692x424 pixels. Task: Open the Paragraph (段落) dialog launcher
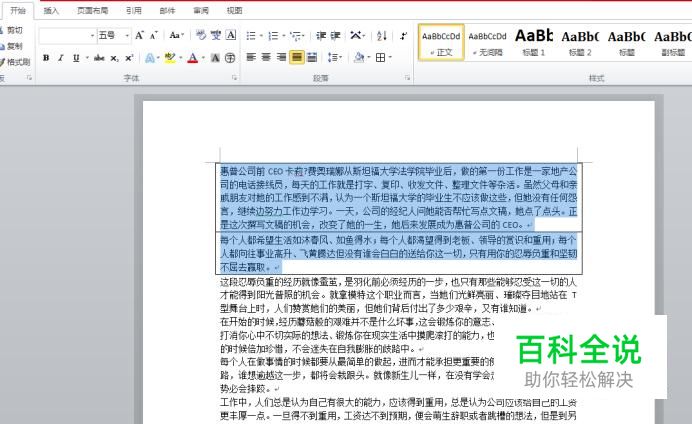pyautogui.click(x=407, y=78)
